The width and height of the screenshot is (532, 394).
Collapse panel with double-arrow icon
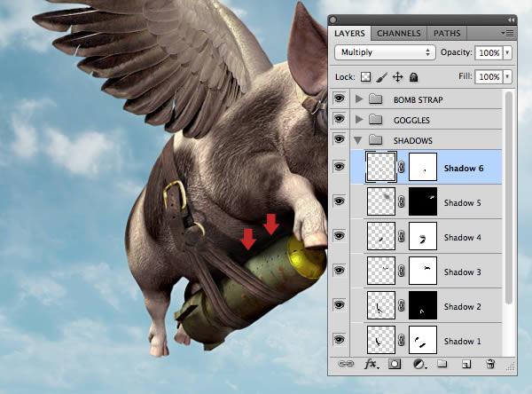(511, 20)
